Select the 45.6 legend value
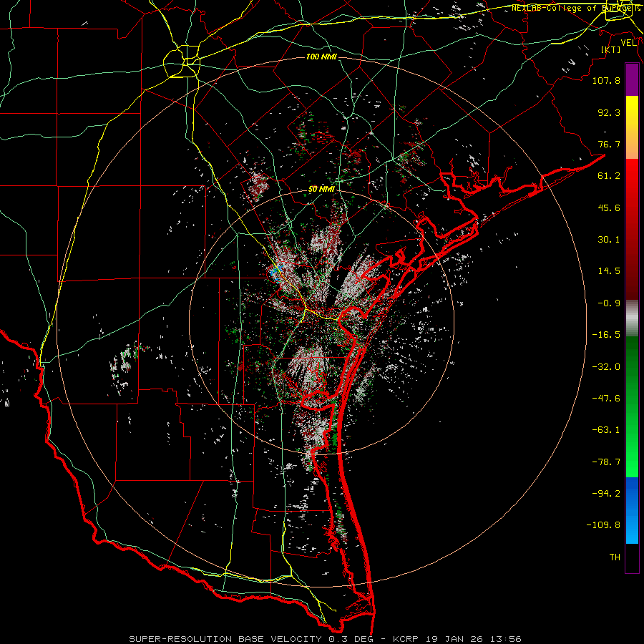This screenshot has width=644, height=644. [x=609, y=208]
